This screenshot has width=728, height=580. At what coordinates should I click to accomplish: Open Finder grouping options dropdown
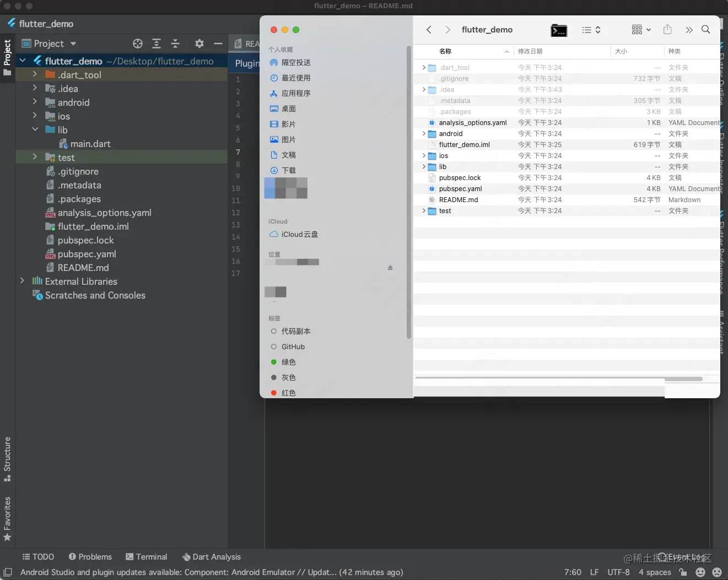(x=641, y=30)
